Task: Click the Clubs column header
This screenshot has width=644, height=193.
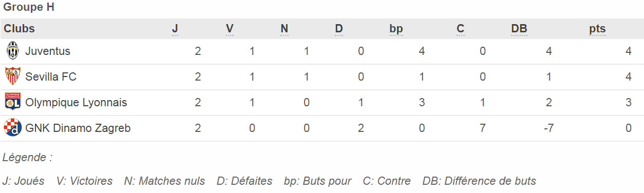Action: 20,29
